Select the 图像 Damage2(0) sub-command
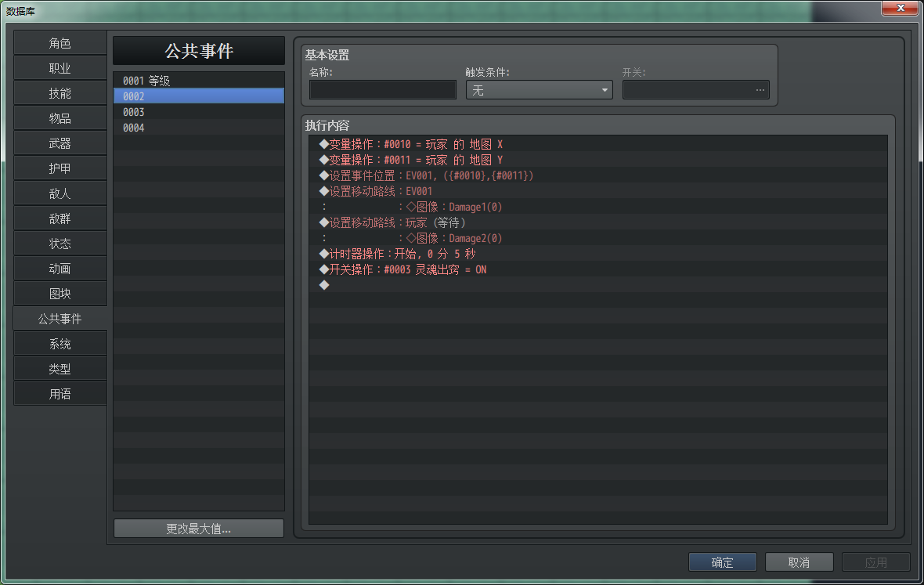924x585 pixels. 598,238
